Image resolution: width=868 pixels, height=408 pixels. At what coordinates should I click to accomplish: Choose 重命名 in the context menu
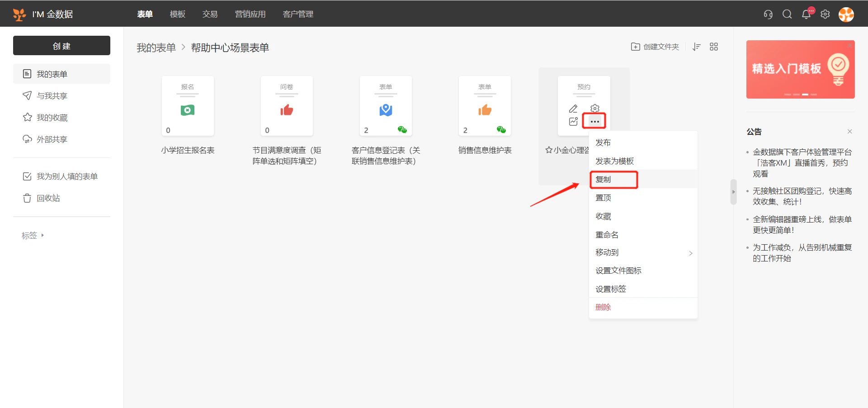coord(607,235)
